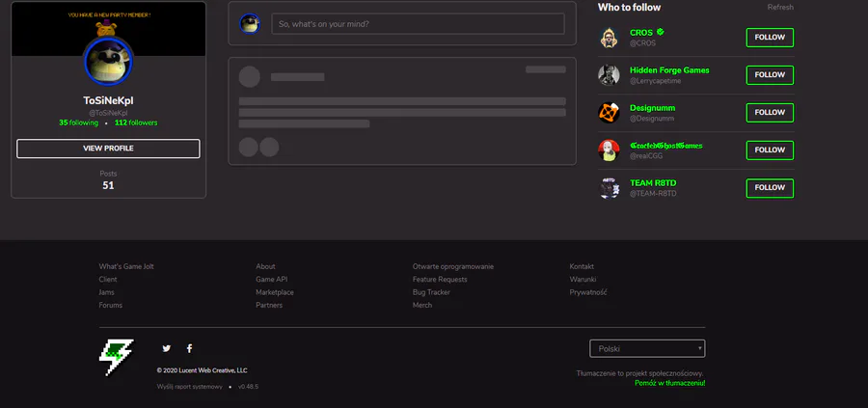Screen dimensions: 868x408
Task: Click the CROS avatar in Who to follow
Action: 609,38
